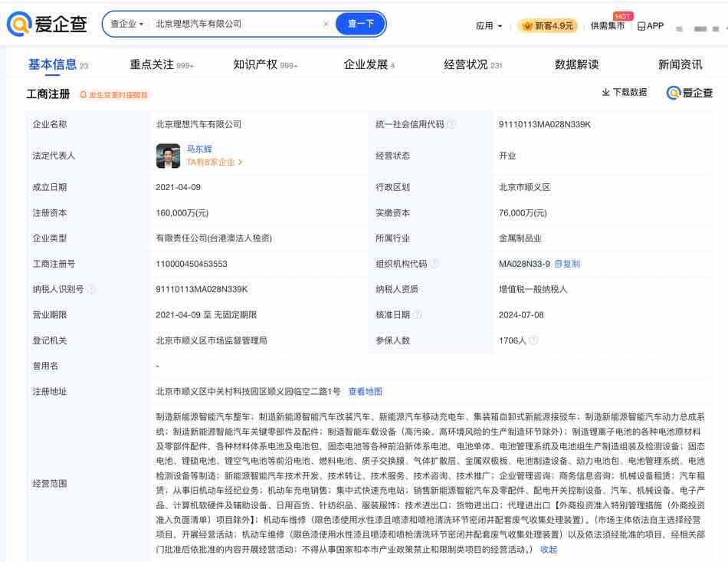The image size is (728, 562).
Task: Click the help icon beside 纳税人识别号
Action: pyautogui.click(x=91, y=289)
